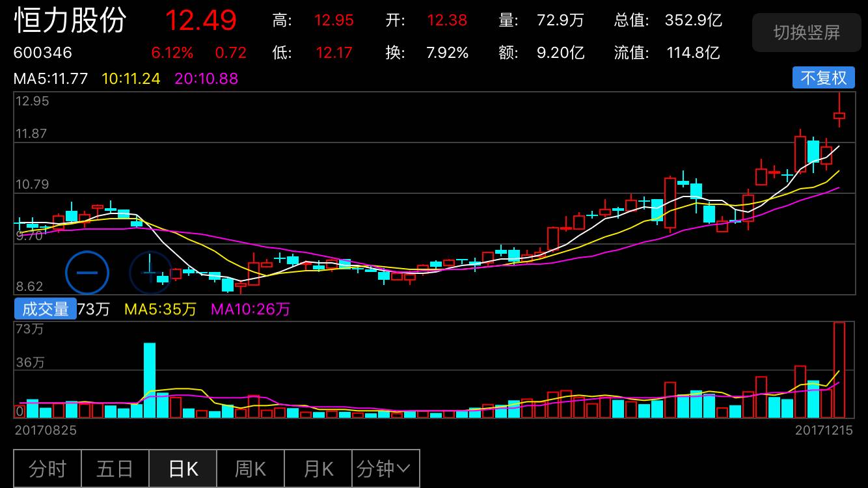Tap the low value 12.17

point(334,53)
